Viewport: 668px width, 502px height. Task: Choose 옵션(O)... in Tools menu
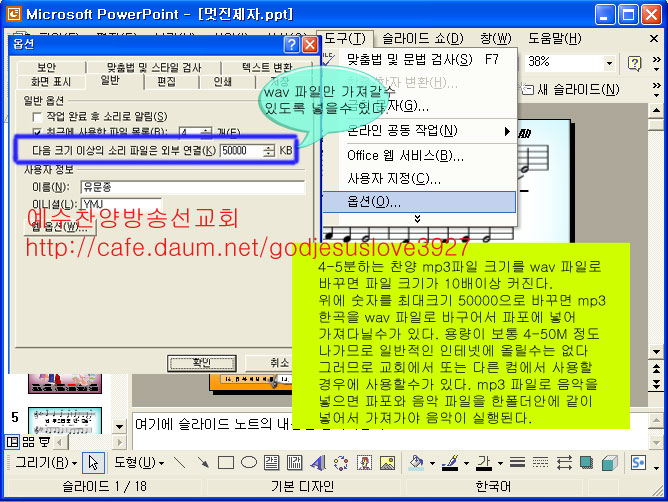coord(418,202)
